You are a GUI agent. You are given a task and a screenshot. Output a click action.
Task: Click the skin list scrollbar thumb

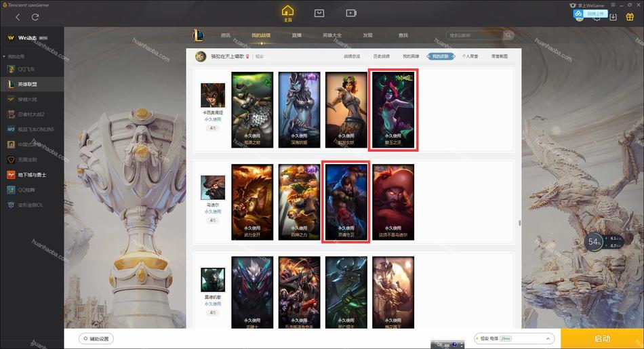(519, 223)
